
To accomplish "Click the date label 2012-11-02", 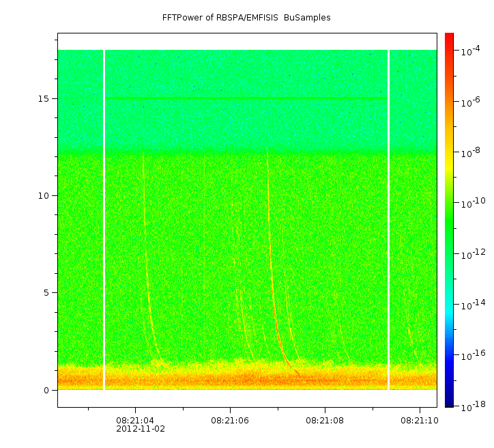I will pos(141,429).
